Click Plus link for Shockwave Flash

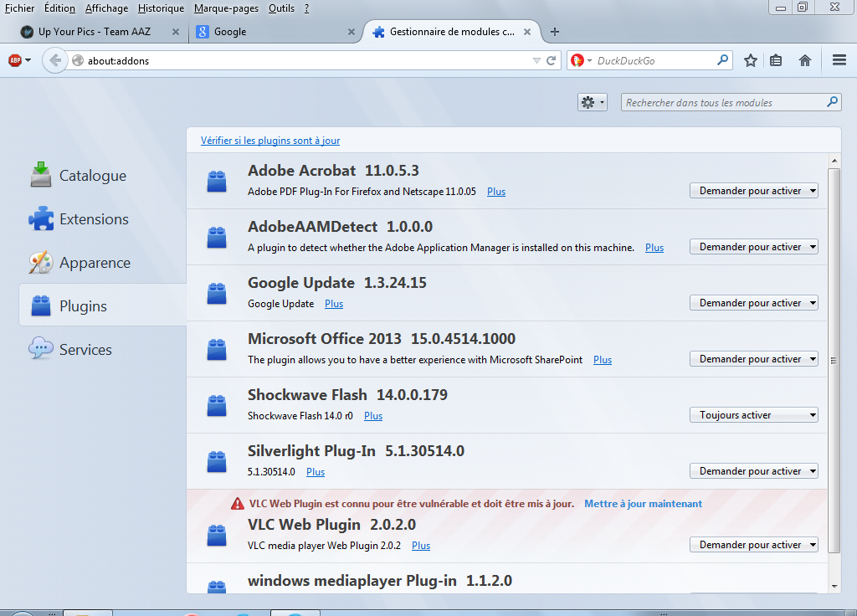pyautogui.click(x=373, y=416)
